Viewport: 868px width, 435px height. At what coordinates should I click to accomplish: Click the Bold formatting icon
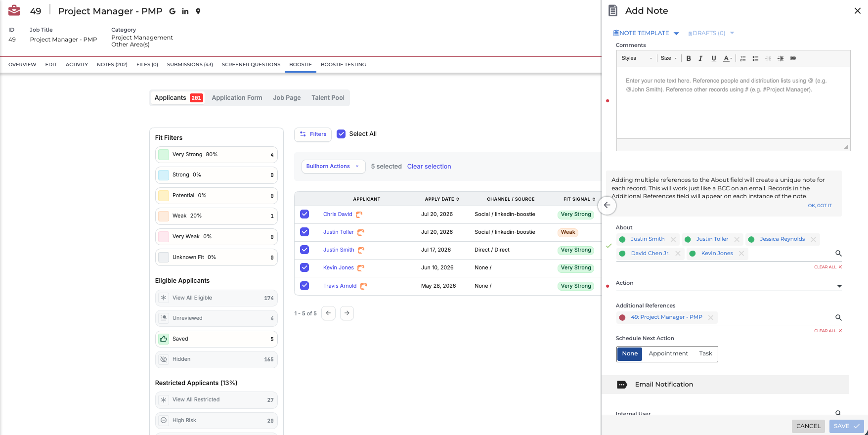click(688, 58)
